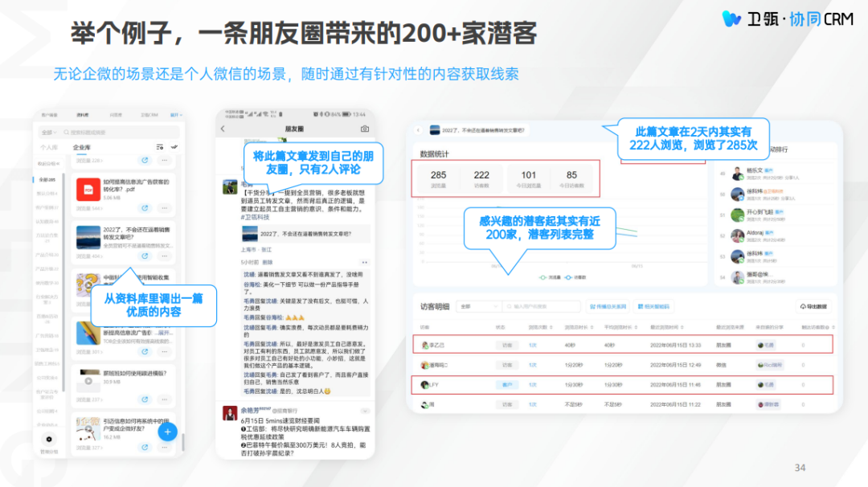
Task: Open comment menu dots on Moments post
Action: [x=365, y=263]
